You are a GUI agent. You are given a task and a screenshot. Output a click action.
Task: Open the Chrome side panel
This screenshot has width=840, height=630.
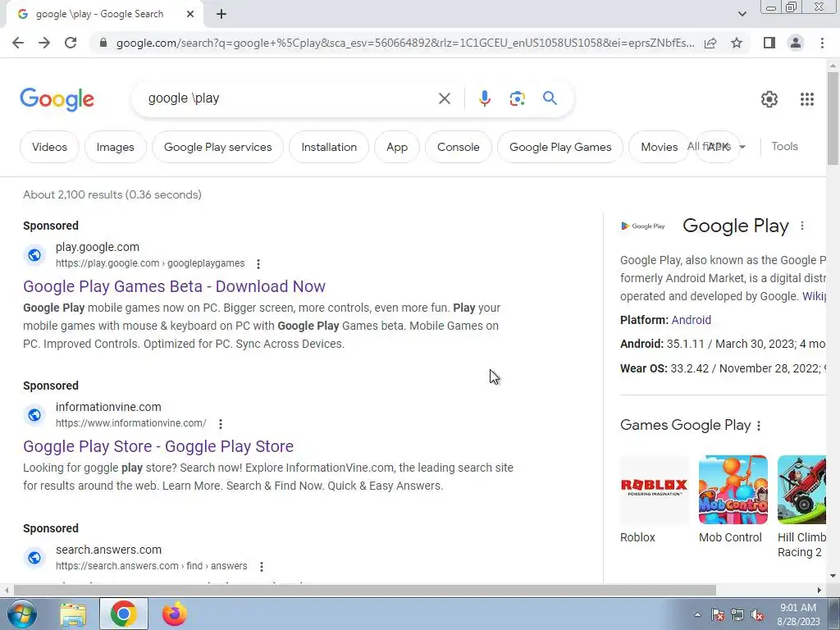(x=769, y=43)
